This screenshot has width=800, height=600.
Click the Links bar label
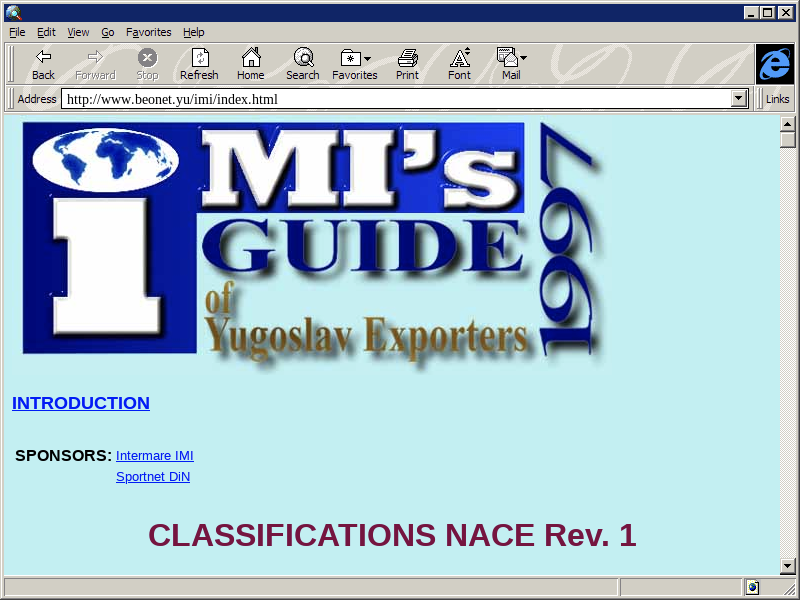(777, 99)
